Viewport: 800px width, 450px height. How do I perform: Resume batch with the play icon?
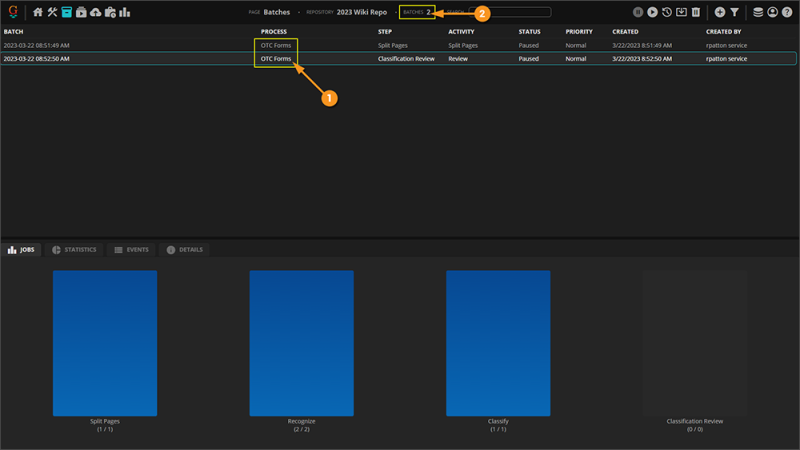(652, 13)
